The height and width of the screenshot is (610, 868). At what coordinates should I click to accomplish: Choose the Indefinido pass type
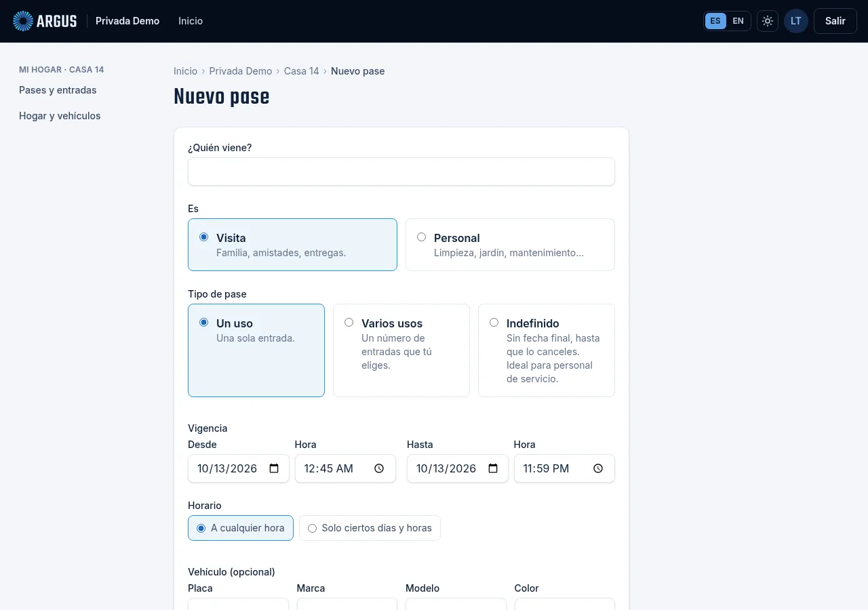[x=547, y=350]
